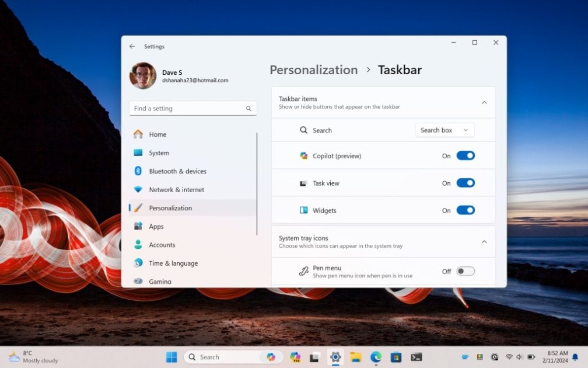Disable the Task view toggle

466,183
